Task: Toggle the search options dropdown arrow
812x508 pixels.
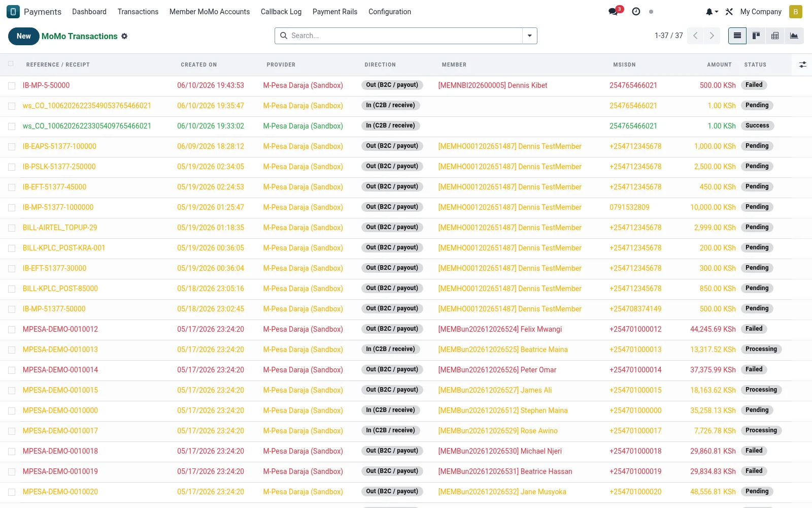Action: [529, 36]
